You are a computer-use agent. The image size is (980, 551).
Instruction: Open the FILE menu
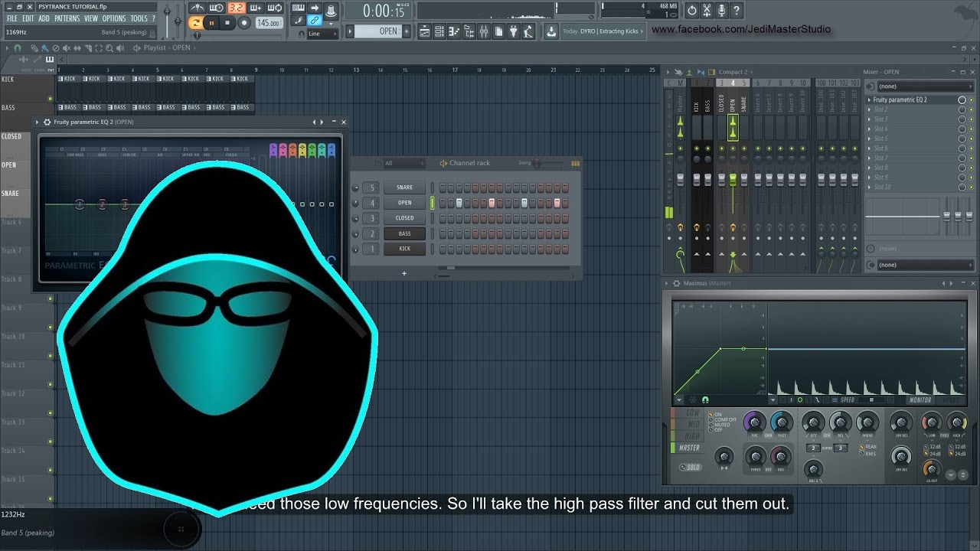coord(12,18)
